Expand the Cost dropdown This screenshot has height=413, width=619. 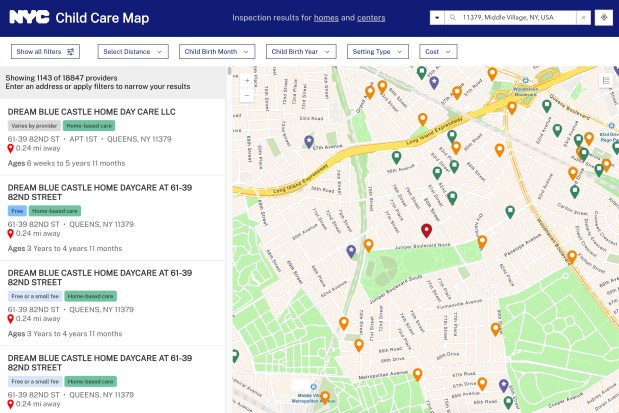point(438,51)
